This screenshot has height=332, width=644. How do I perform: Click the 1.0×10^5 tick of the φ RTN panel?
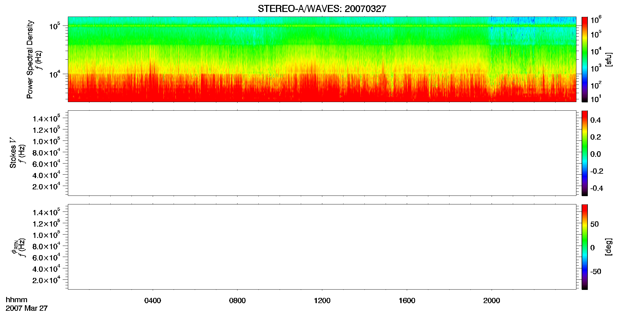(46, 235)
